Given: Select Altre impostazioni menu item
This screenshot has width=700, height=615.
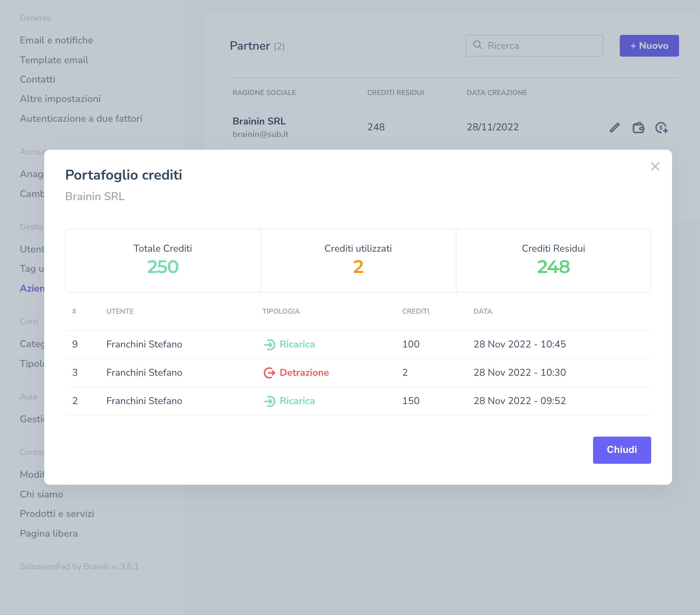Looking at the screenshot, I should coord(60,99).
